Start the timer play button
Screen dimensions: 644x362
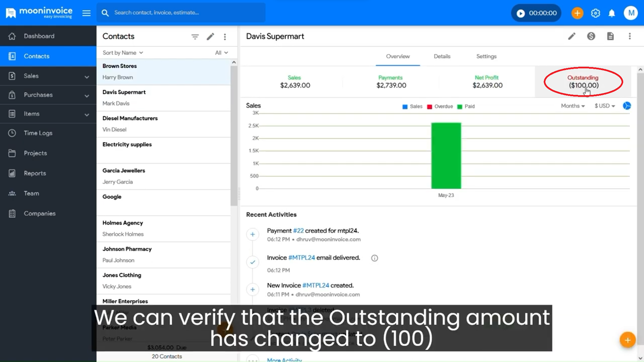tap(521, 13)
